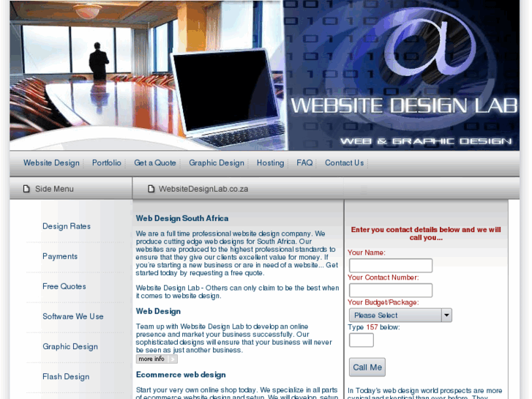The height and width of the screenshot is (399, 532).
Task: Open the Get a Quote page
Action: coord(155,163)
